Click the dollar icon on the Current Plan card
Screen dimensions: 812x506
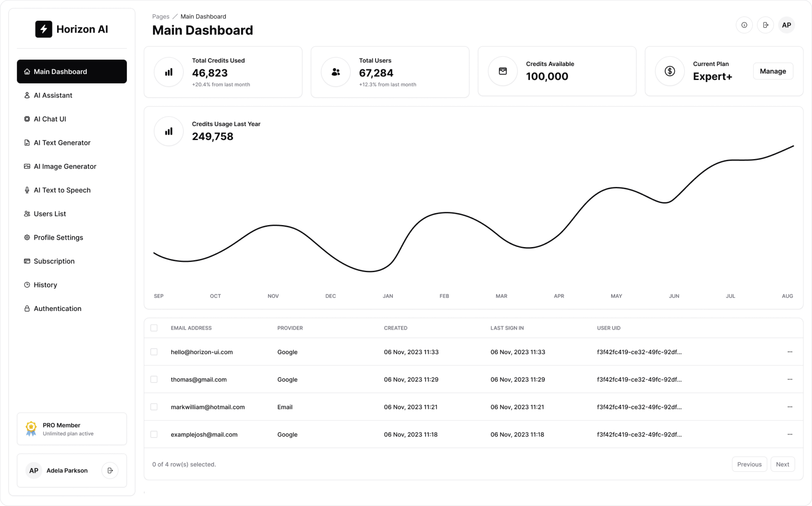[669, 71]
